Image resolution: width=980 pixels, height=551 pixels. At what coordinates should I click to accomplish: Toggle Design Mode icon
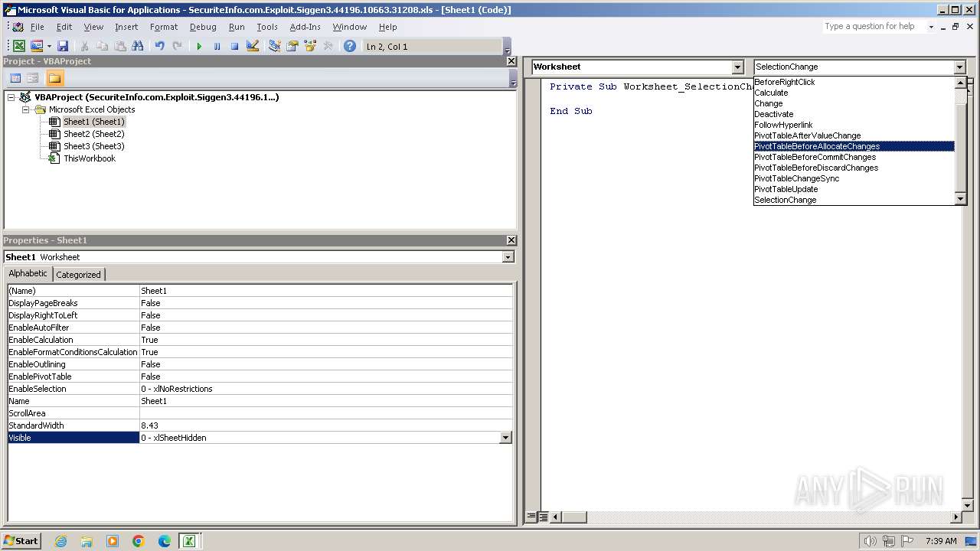(252, 46)
